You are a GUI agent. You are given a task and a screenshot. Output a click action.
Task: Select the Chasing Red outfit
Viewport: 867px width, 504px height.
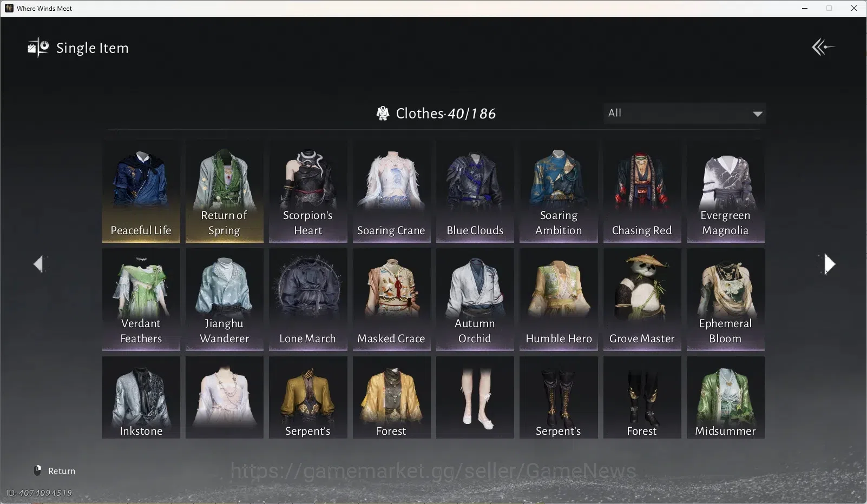coord(642,191)
